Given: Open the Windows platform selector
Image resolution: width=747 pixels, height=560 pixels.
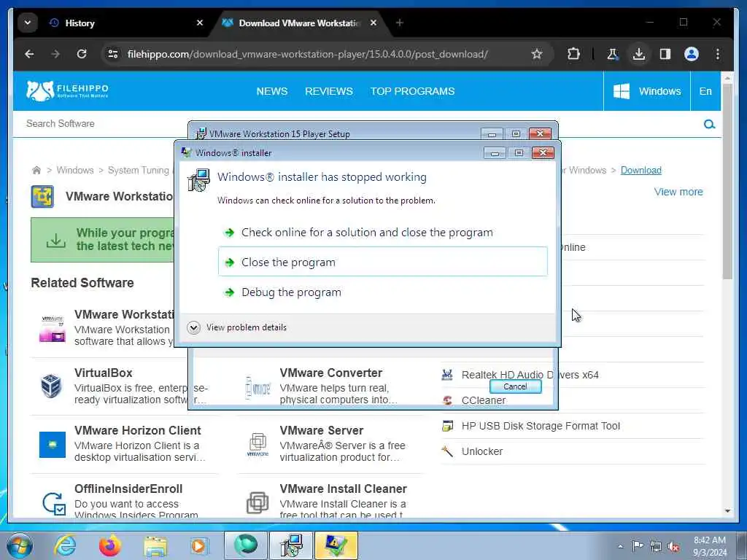Looking at the screenshot, I should (646, 91).
